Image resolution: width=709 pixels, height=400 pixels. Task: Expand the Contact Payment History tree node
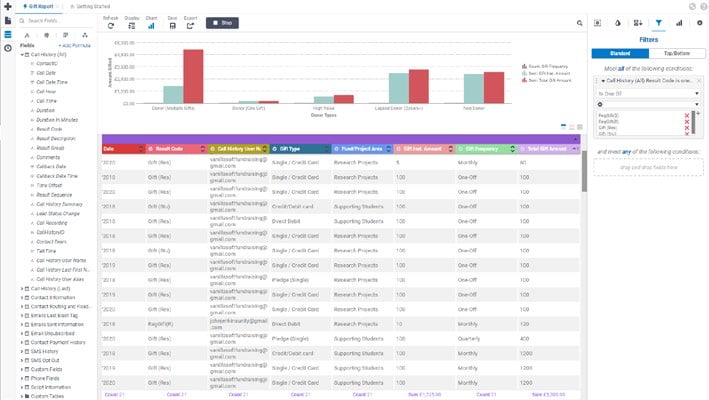(22, 343)
